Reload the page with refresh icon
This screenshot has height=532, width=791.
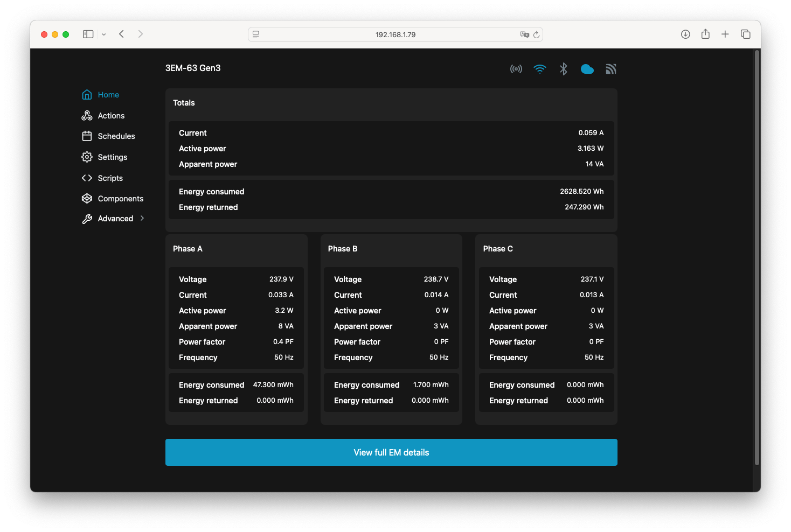pos(536,34)
